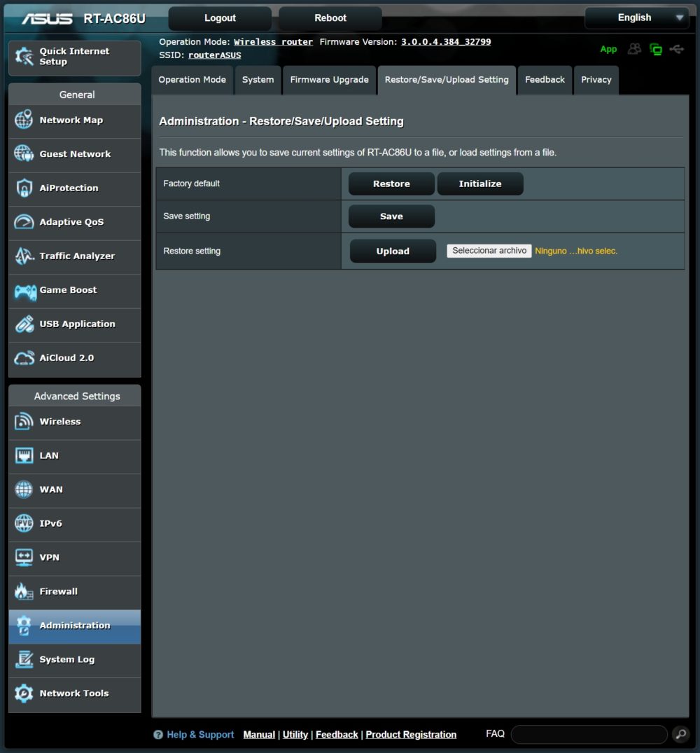Click the AiCloud 2.0 cloud icon
Viewport: 700px width, 753px height.
pyautogui.click(x=24, y=358)
